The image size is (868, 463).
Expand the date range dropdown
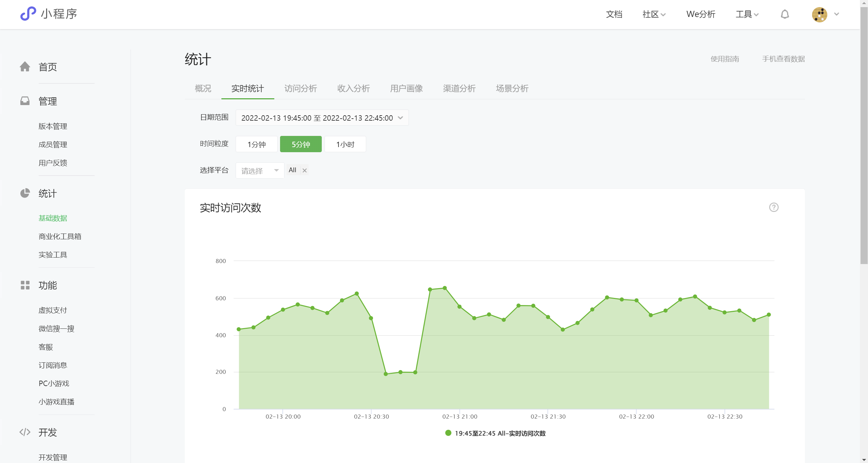pos(322,118)
